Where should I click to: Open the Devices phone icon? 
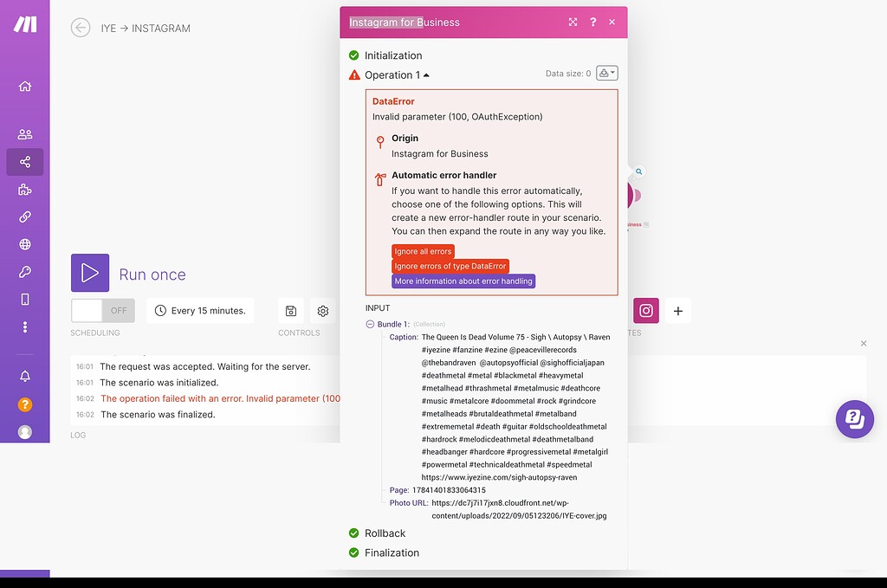[25, 299]
